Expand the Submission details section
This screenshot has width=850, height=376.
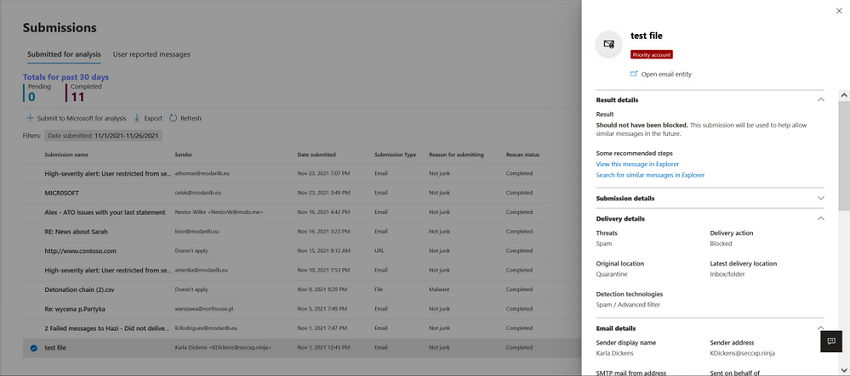point(821,198)
